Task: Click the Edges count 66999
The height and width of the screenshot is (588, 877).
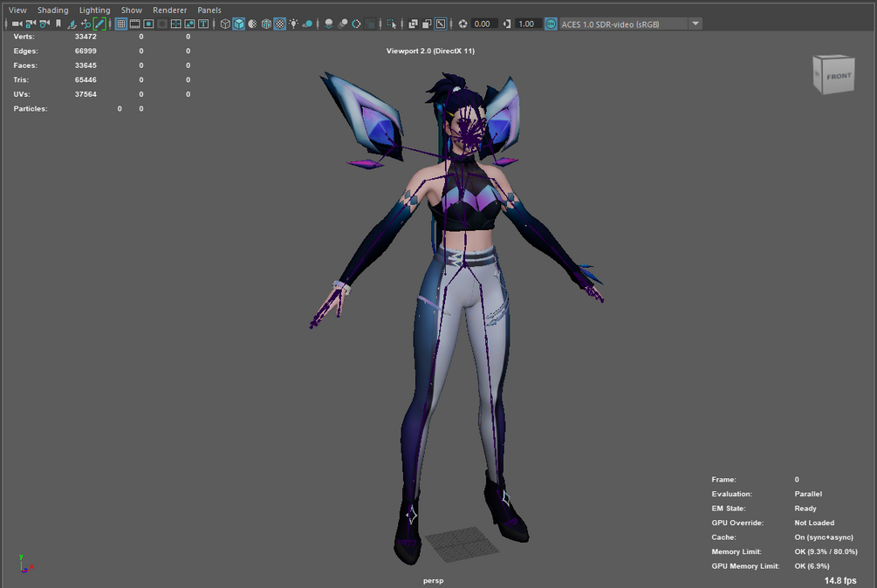Action: click(86, 51)
